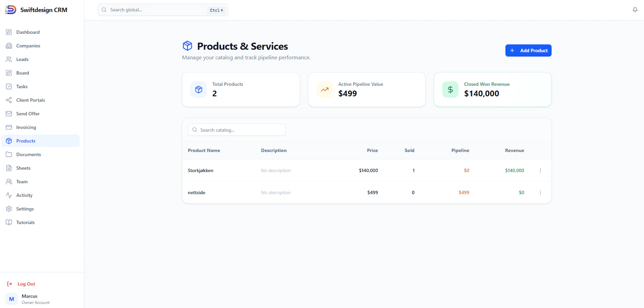Image resolution: width=644 pixels, height=308 pixels.
Task: Click the Sheets file icon
Action: pos(9,168)
